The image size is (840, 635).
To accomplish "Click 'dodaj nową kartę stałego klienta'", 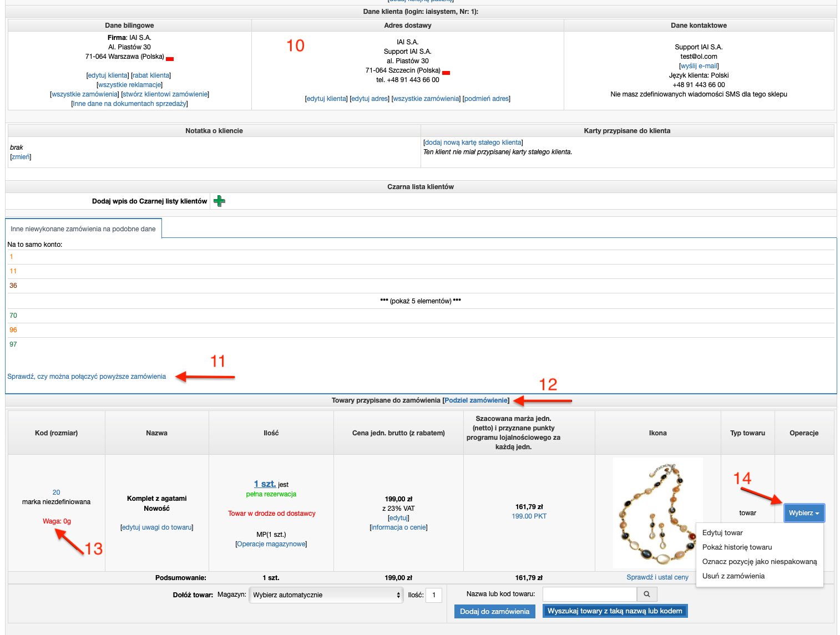I will coord(473,143).
